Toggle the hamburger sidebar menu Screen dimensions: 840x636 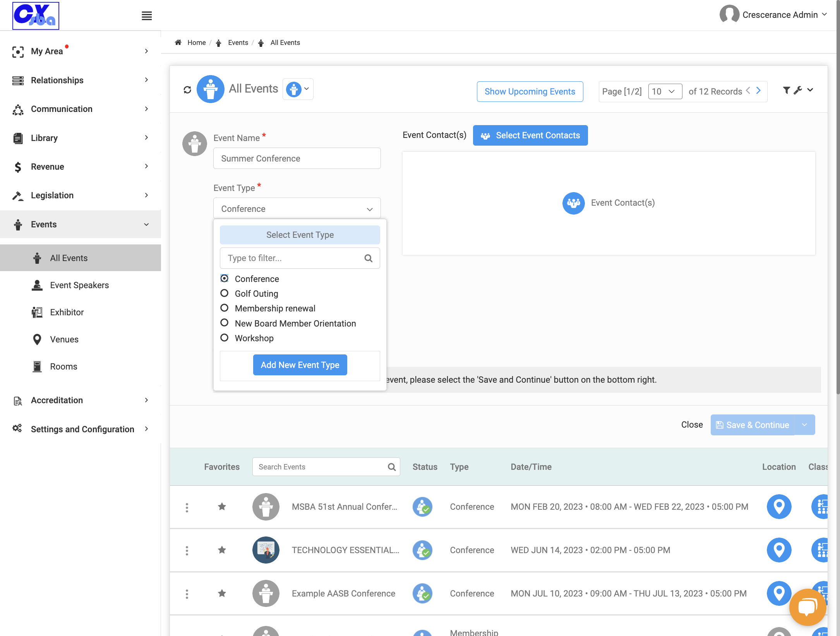147,16
